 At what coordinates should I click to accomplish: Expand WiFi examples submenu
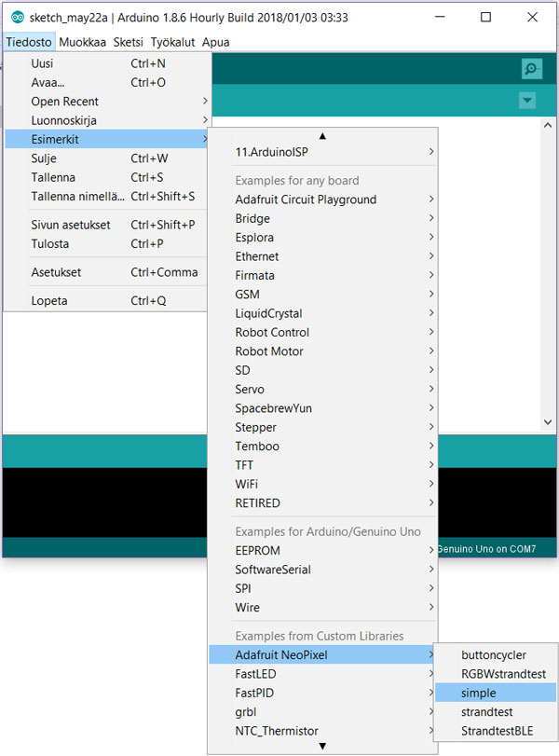point(323,484)
